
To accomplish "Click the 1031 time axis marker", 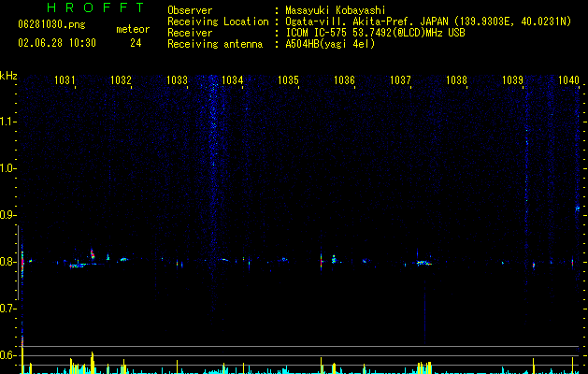I will [x=65, y=80].
